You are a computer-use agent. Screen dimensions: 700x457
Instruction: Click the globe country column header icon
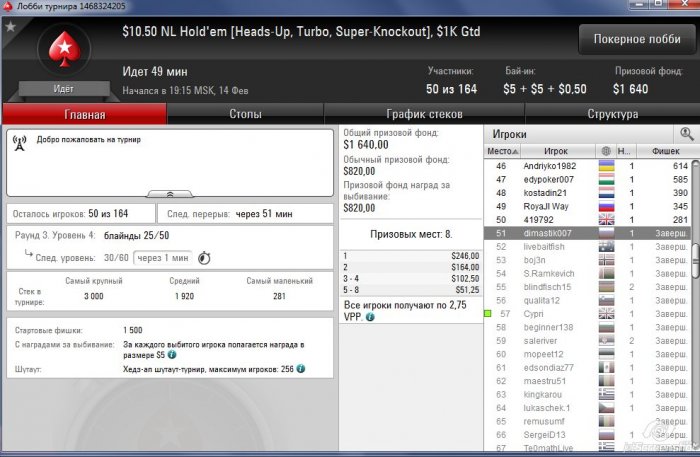click(x=606, y=151)
